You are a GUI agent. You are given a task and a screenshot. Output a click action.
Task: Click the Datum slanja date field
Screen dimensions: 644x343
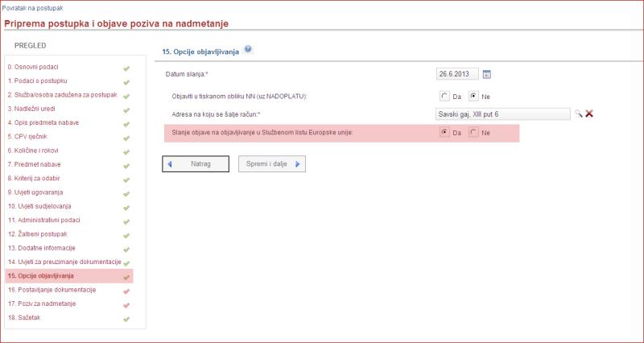click(x=456, y=75)
